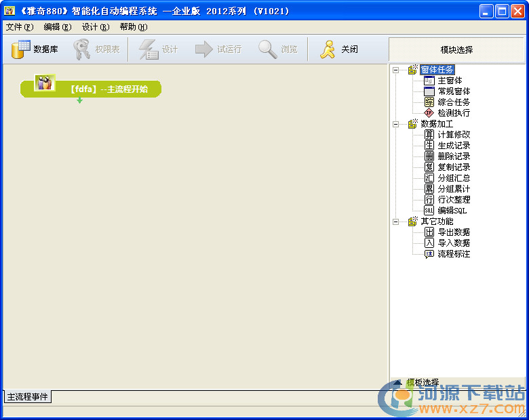Screen dimensions: 529x420
Task: Click the 分组累计 icon
Action: tap(429, 188)
